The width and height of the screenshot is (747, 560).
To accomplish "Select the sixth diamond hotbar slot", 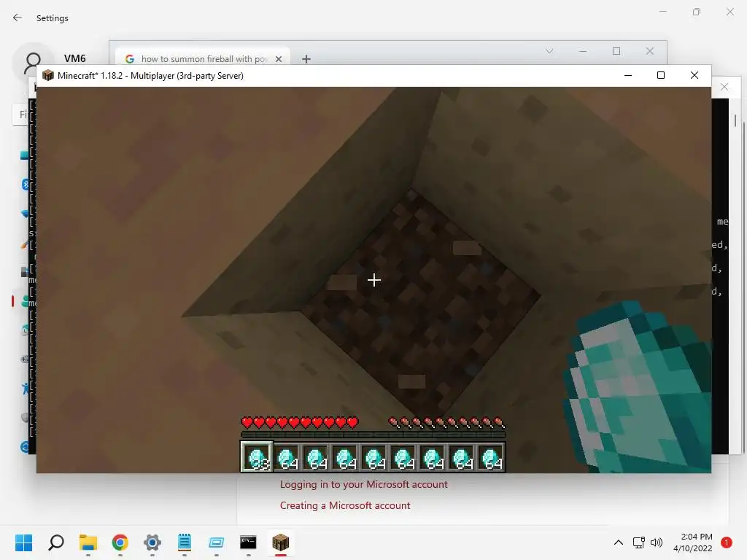I will click(x=403, y=458).
